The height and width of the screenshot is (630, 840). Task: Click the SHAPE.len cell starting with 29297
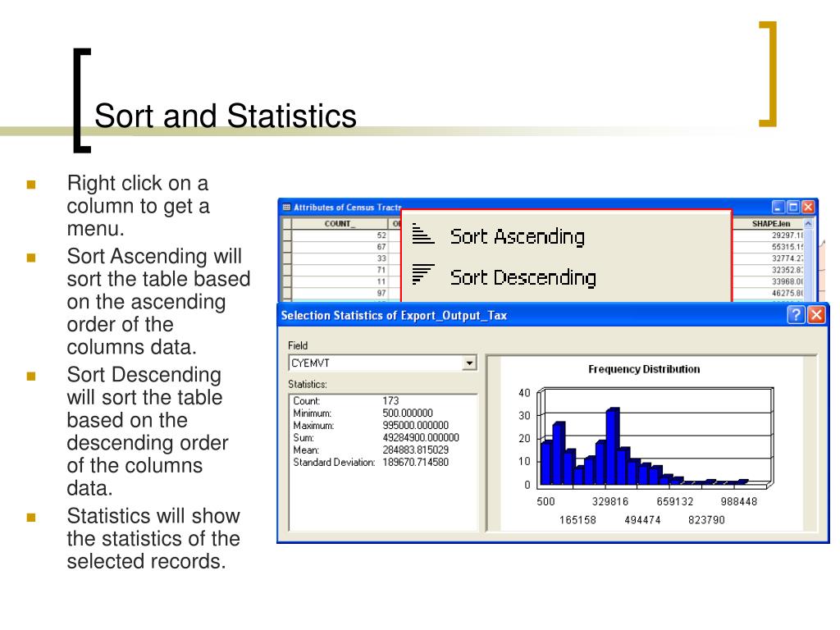(x=768, y=235)
